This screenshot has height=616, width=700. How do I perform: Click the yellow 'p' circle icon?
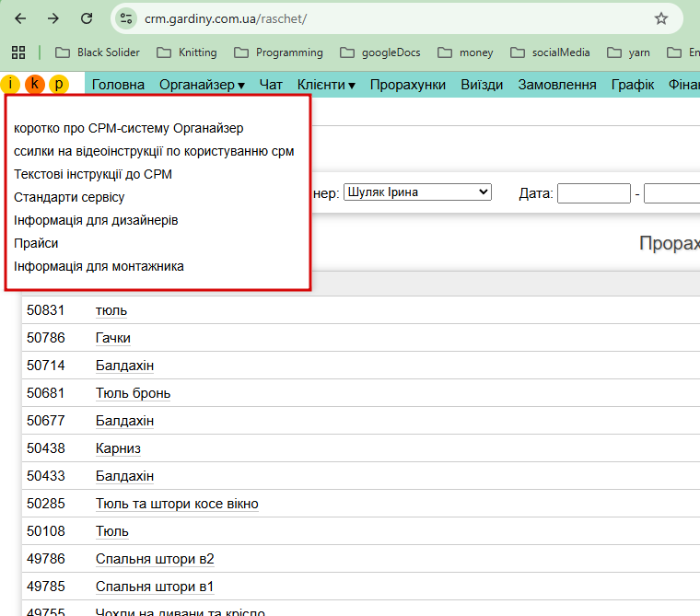tap(59, 85)
